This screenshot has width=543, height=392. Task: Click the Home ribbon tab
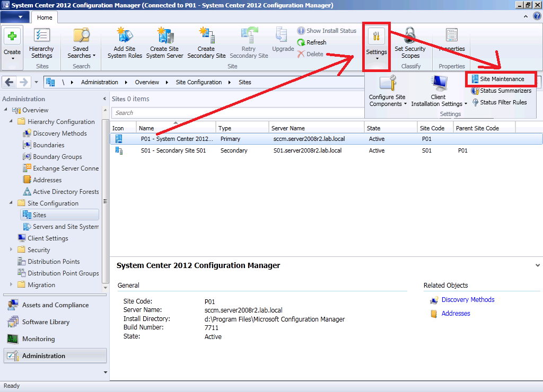tap(45, 17)
